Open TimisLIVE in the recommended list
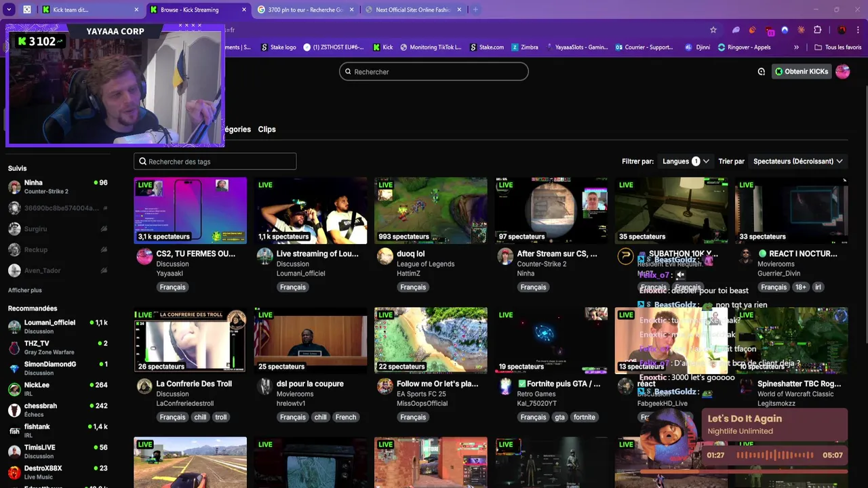Viewport: 868px width, 488px height. click(58, 451)
